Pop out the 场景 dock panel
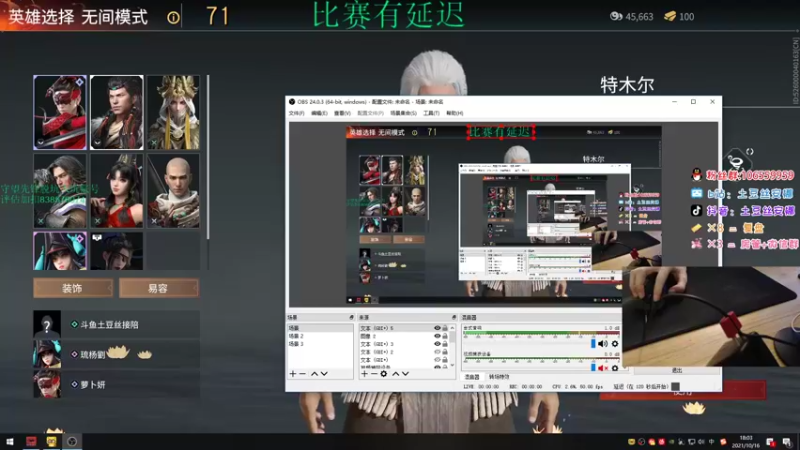The image size is (800, 450). (x=351, y=317)
